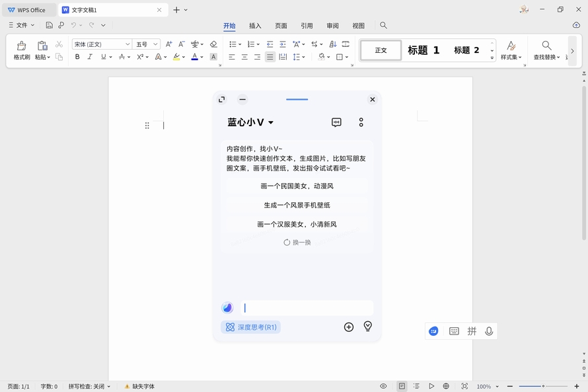
Task: Increase paragraph indent
Action: click(x=283, y=44)
